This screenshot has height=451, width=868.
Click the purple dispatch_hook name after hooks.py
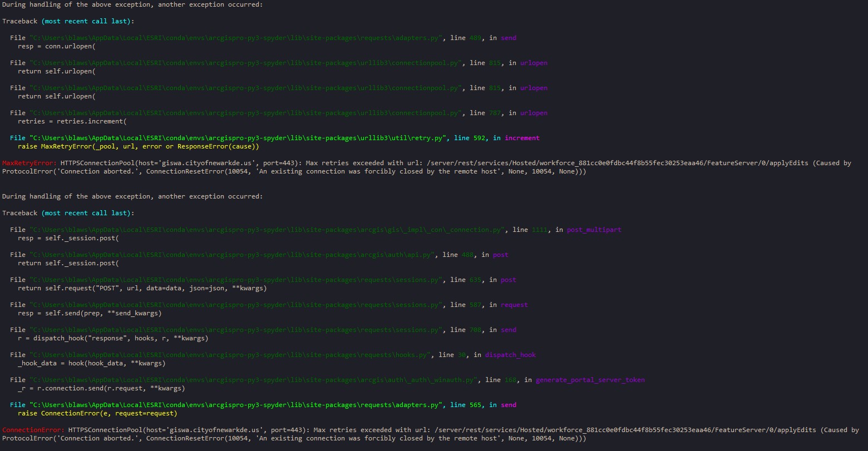510,355
